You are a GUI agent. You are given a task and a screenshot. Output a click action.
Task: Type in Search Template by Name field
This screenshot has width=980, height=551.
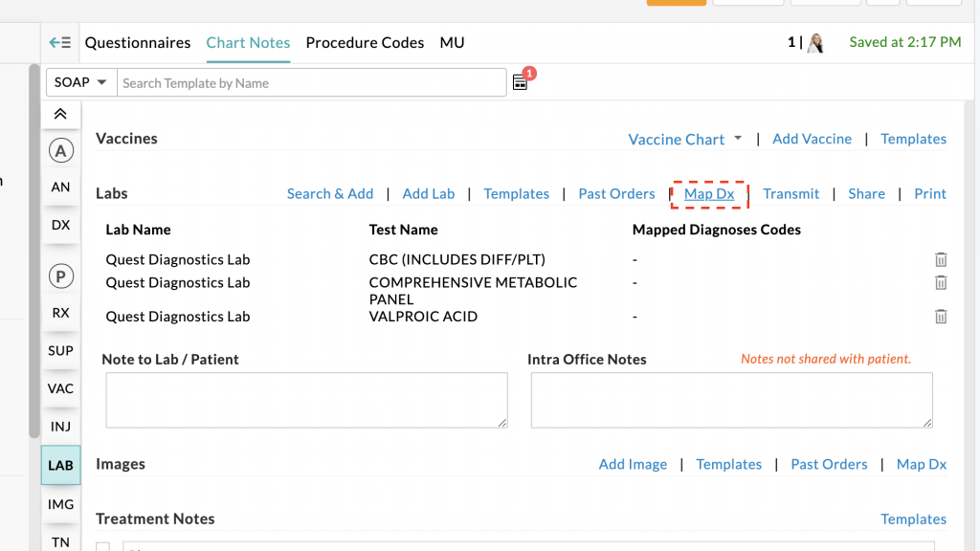[311, 83]
